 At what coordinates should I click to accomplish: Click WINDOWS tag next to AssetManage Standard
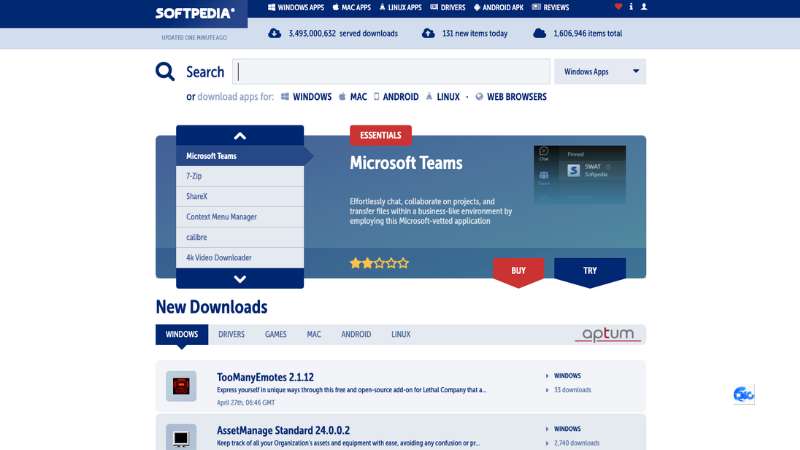[567, 429]
